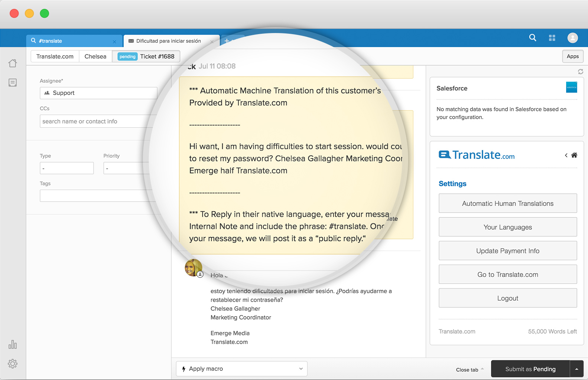This screenshot has width=588, height=380.
Task: Go to Translate.com app home icon
Action: 574,155
